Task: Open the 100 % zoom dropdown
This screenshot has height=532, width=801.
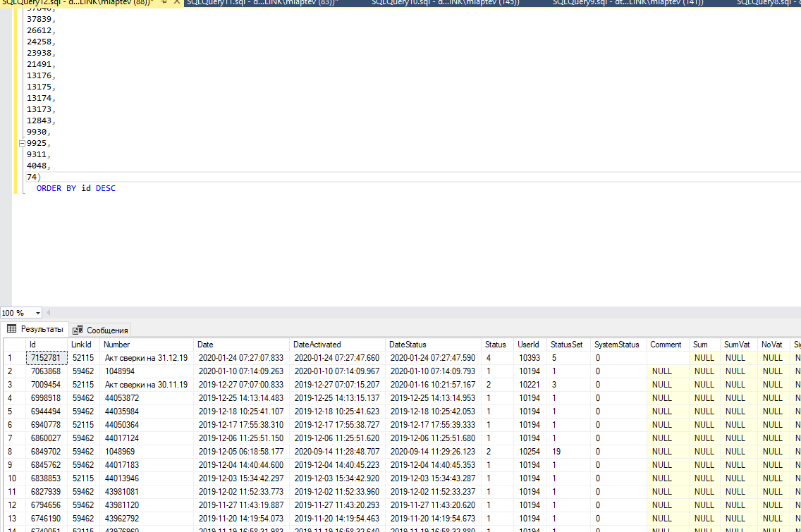Action: (38, 313)
